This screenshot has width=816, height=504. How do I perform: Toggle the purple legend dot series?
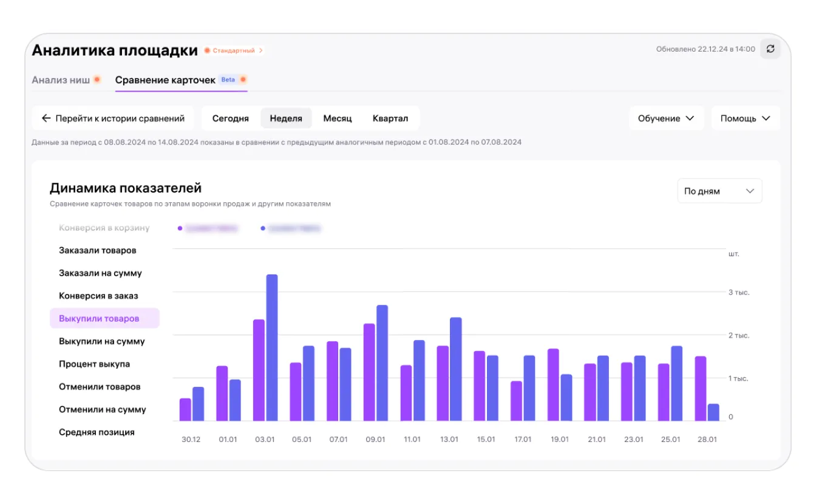click(180, 228)
